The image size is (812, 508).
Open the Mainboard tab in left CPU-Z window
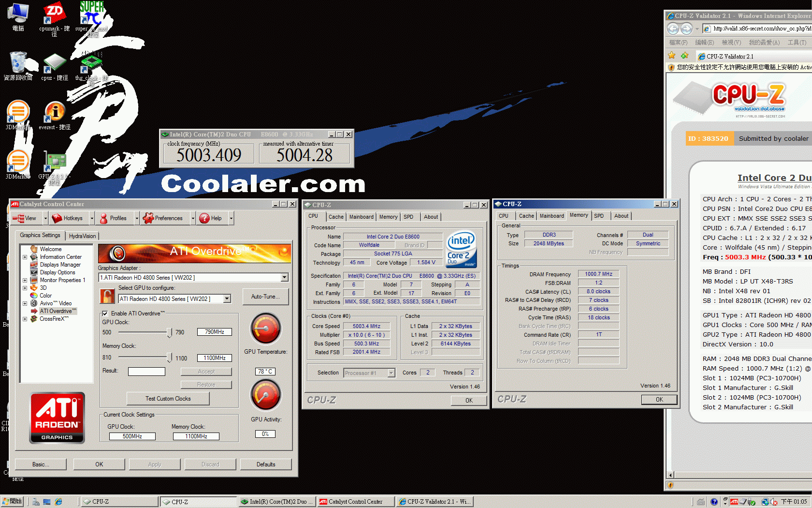362,217
